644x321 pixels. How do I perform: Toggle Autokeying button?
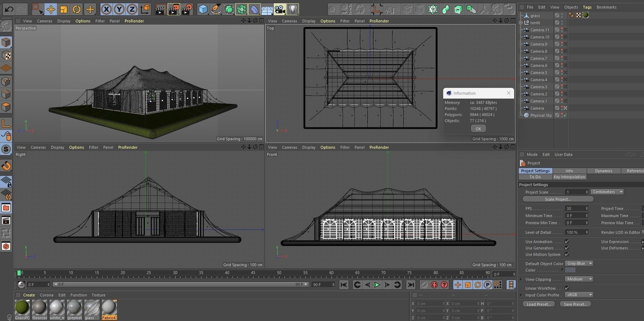pyautogui.click(x=434, y=285)
